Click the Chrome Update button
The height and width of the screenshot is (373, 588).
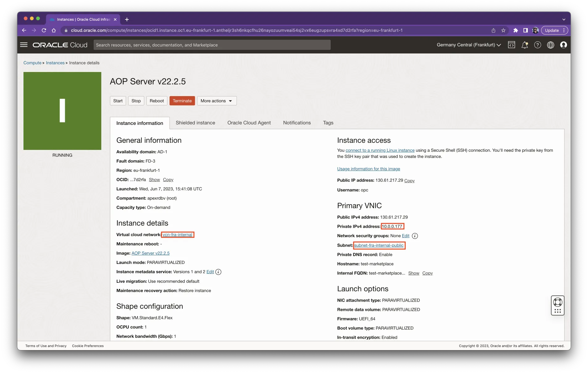(554, 30)
